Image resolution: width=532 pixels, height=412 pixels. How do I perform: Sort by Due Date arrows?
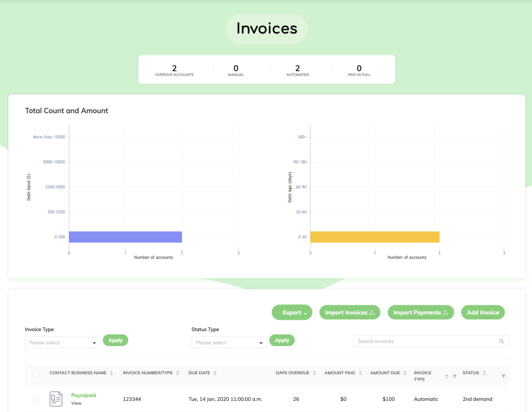(215, 373)
